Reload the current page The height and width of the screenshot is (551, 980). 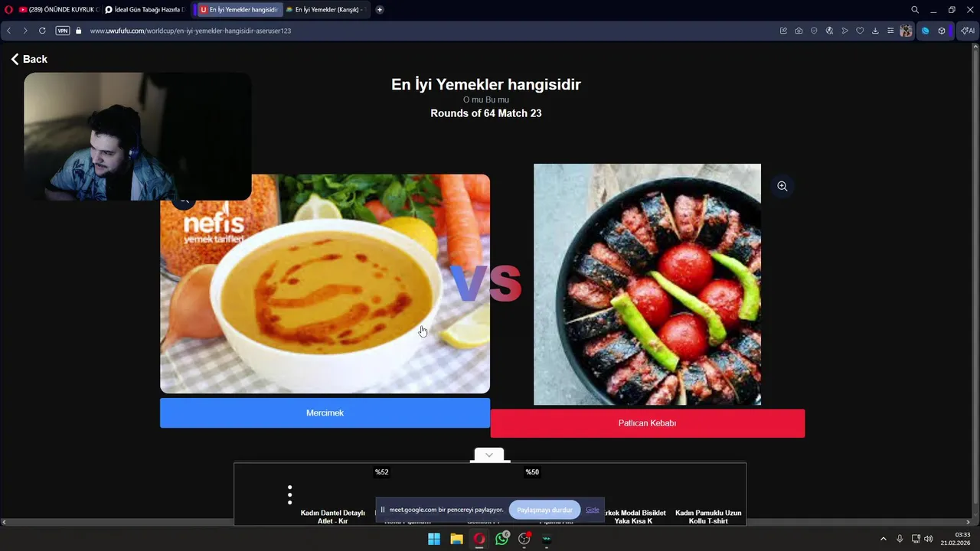coord(42,31)
